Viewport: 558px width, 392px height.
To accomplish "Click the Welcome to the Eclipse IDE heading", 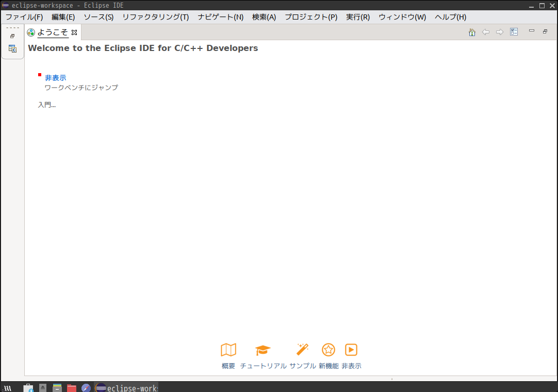I will 143,48.
